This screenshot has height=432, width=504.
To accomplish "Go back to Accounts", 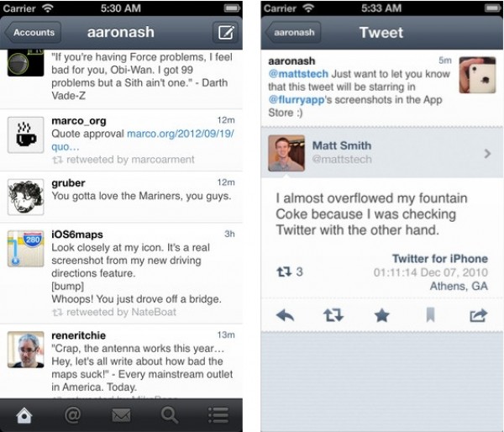I will tap(33, 32).
